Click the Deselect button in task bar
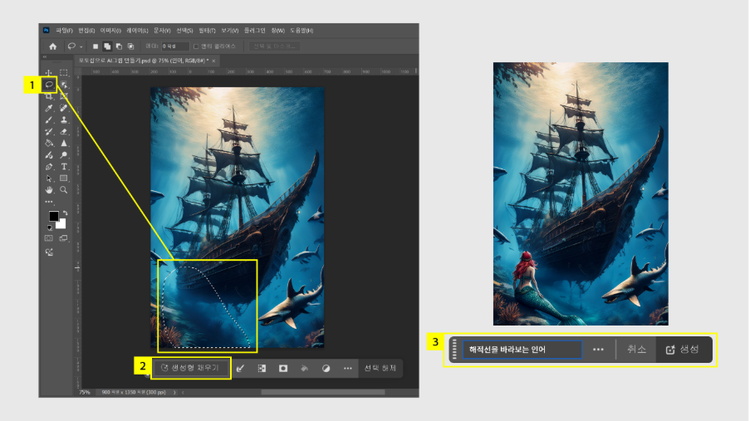The image size is (750, 421). [x=380, y=368]
